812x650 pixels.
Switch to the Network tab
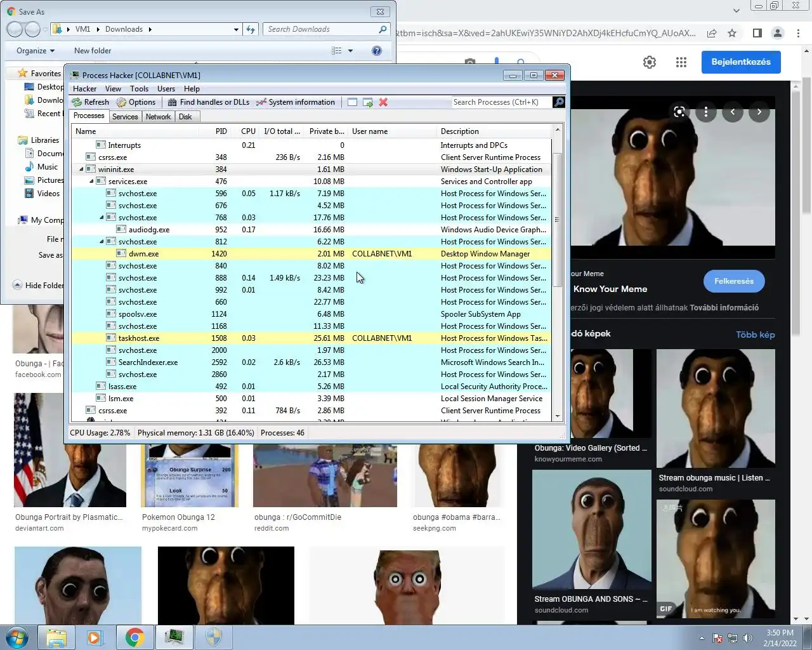[158, 117]
